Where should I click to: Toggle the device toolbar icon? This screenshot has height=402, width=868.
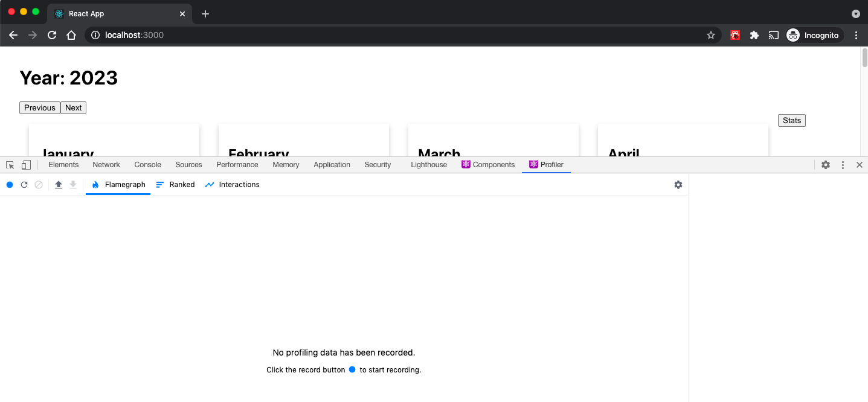click(26, 165)
